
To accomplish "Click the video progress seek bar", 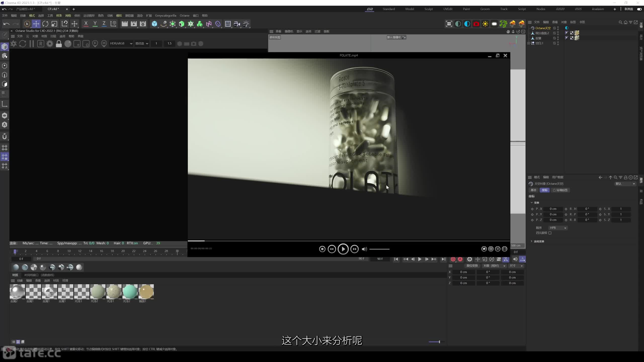I will pyautogui.click(x=349, y=241).
